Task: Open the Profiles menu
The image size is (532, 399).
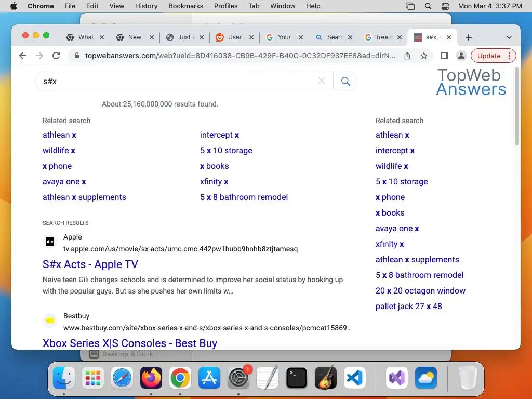Action: click(x=225, y=6)
